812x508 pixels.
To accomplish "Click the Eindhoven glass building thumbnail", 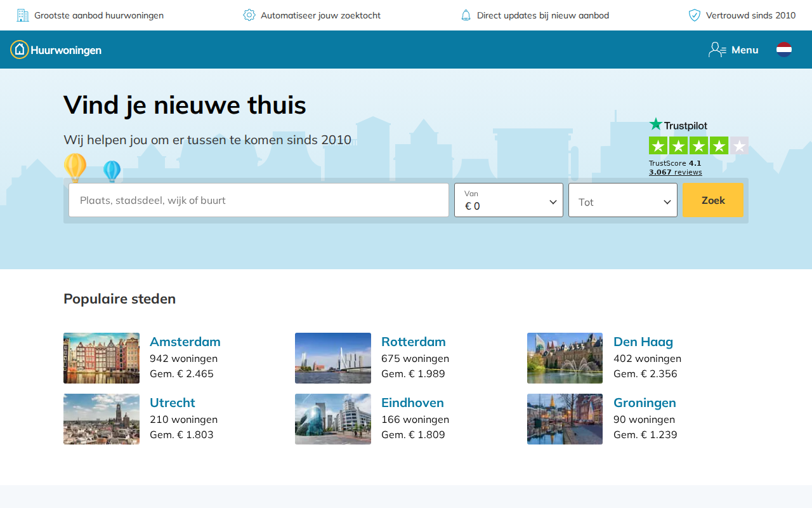I will pyautogui.click(x=333, y=419).
